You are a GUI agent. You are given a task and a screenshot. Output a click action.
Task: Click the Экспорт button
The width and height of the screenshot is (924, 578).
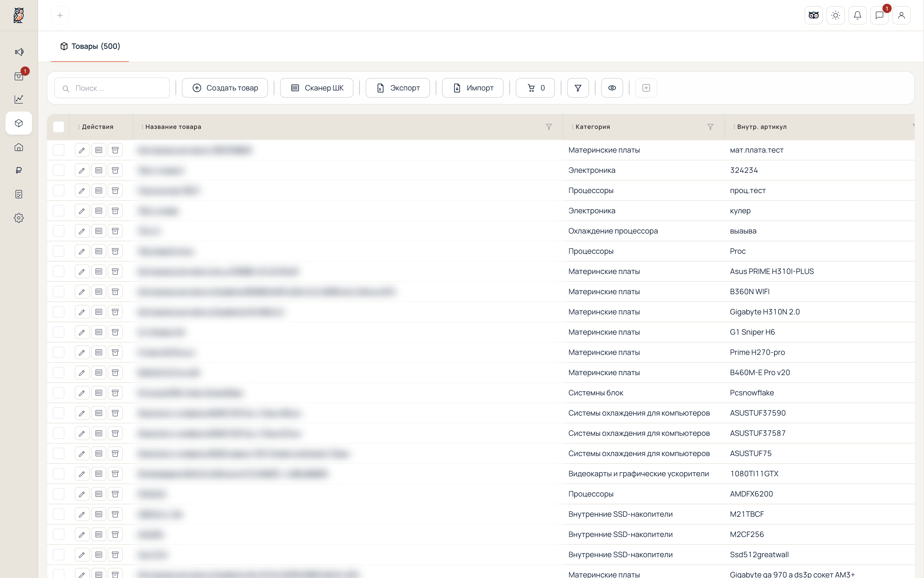click(x=398, y=88)
